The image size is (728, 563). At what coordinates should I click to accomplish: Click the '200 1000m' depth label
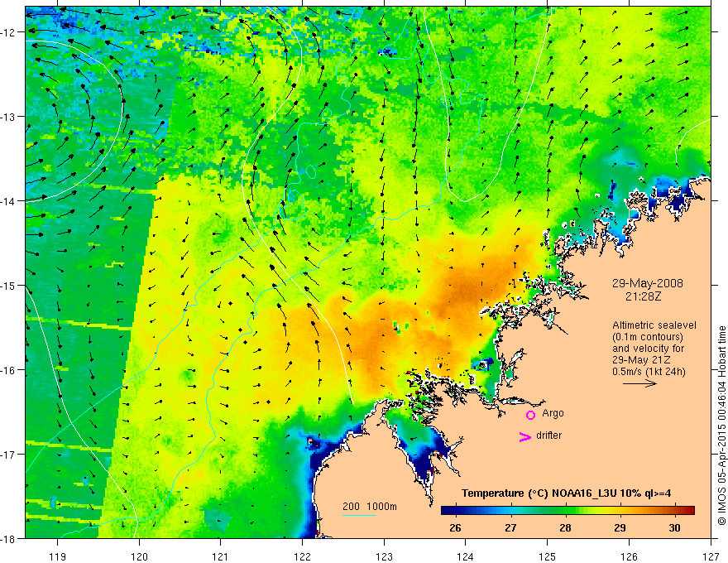[x=370, y=507]
